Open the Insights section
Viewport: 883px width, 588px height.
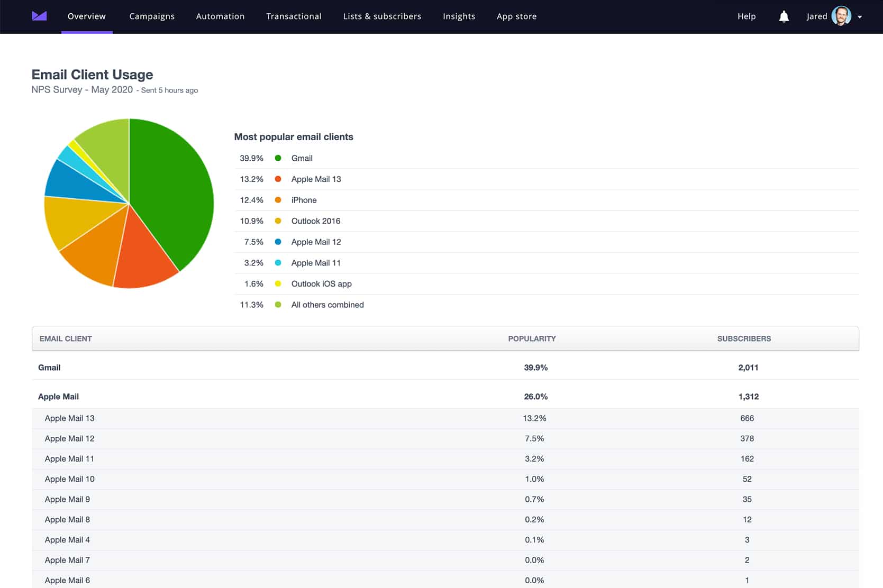[459, 16]
